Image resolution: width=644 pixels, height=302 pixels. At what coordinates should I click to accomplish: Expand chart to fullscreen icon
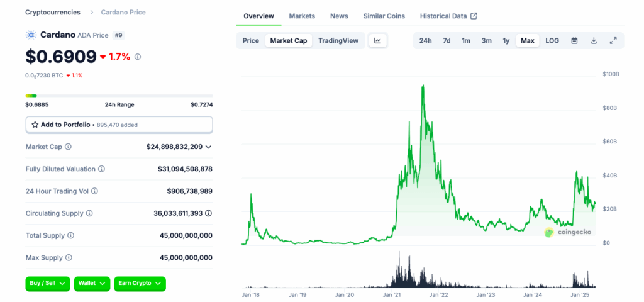[x=613, y=41]
